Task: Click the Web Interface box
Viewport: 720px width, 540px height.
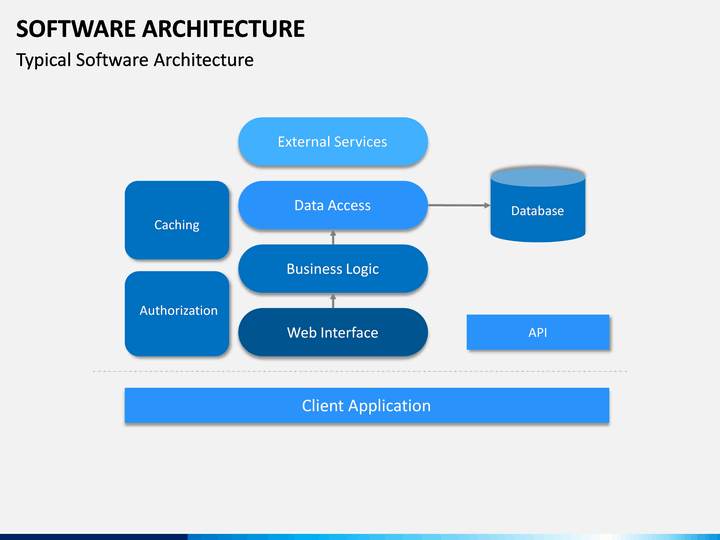Action: [x=333, y=332]
